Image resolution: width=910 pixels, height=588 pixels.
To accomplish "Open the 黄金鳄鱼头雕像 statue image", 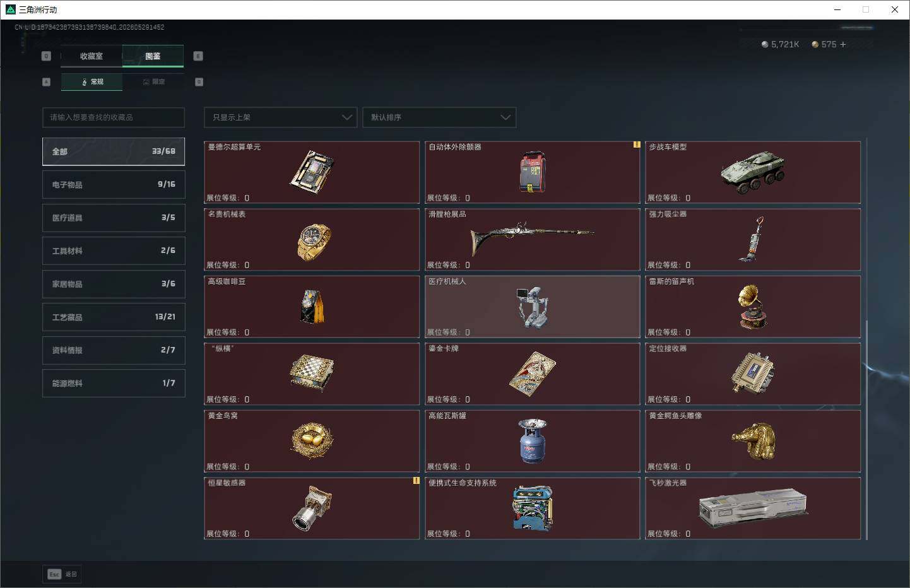I will [753, 440].
